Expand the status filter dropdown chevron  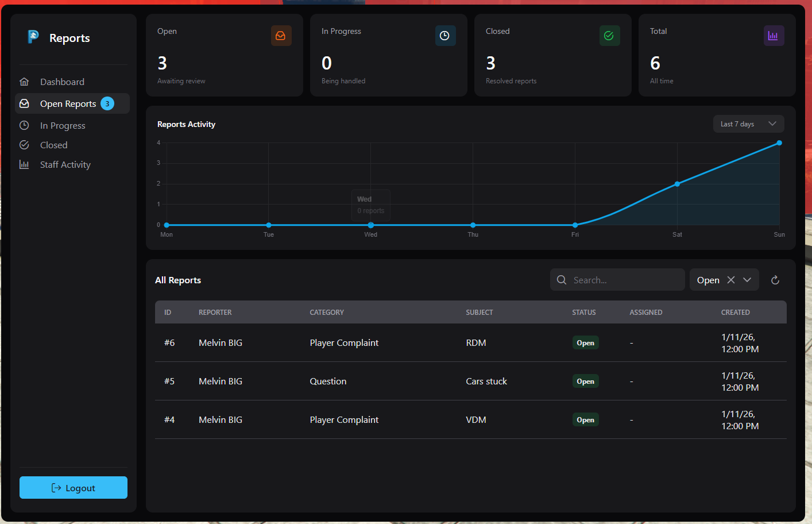(747, 280)
